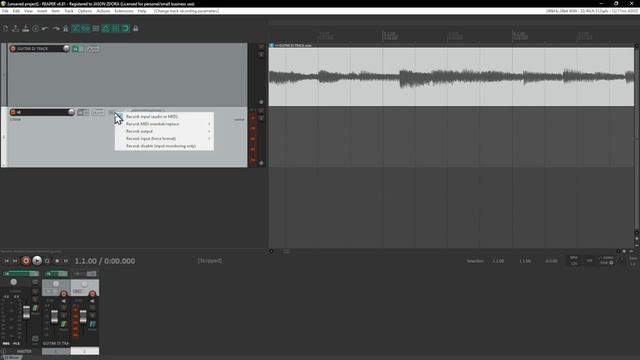
Task: Toggle snap toolbar icon
Action: pos(126,28)
